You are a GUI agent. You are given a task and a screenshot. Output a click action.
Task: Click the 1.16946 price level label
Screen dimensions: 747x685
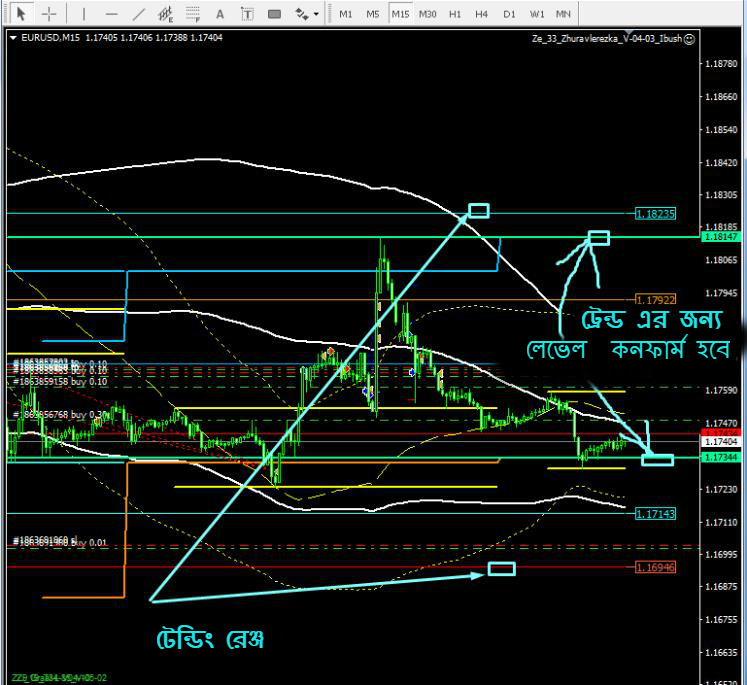click(656, 567)
